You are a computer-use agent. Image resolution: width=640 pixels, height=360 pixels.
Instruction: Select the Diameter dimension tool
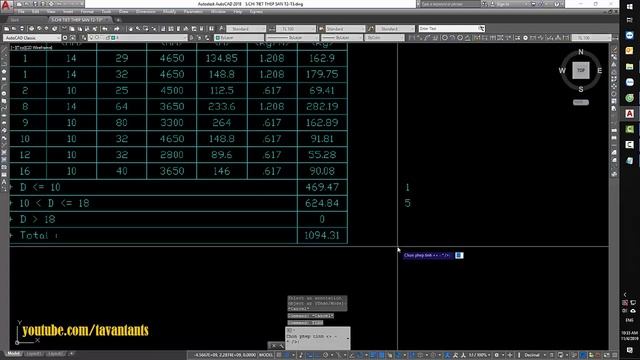[x=460, y=38]
